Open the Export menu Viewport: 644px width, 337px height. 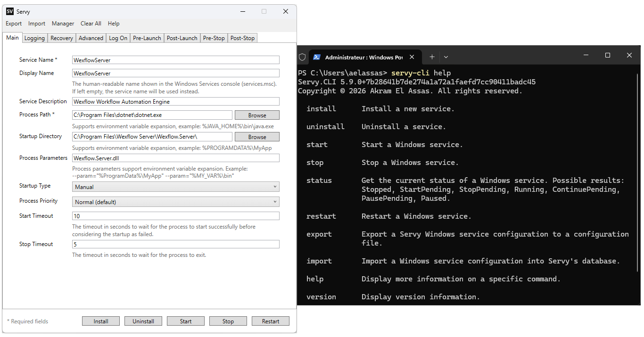pyautogui.click(x=13, y=23)
